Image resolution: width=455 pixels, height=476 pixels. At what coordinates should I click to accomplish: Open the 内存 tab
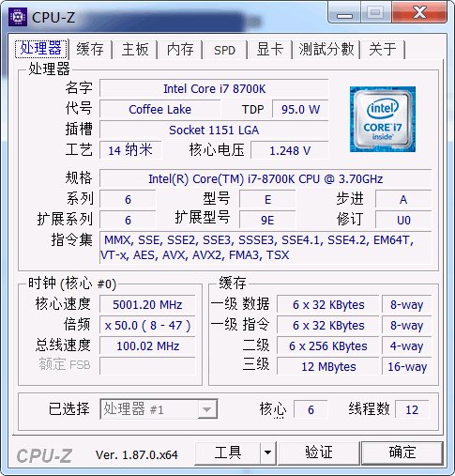[180, 50]
